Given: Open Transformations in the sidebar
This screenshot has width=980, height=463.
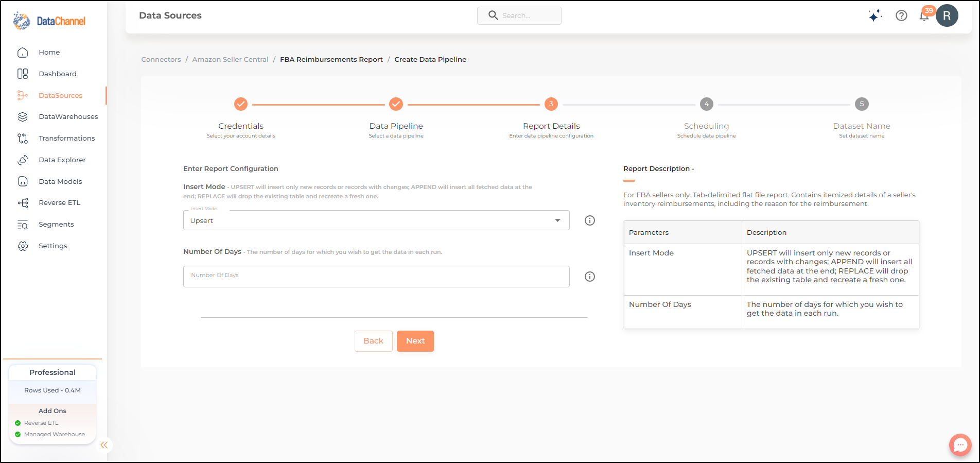Looking at the screenshot, I should pos(67,139).
